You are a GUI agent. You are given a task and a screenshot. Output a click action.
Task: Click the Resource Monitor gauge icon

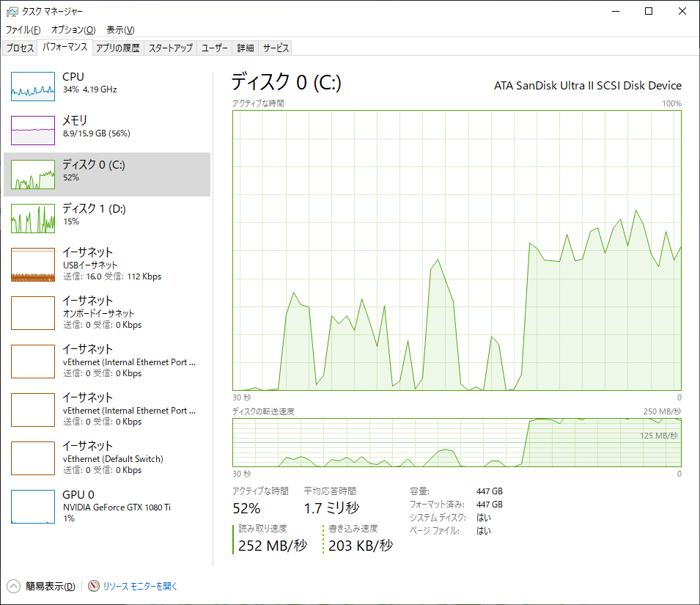coord(94,586)
